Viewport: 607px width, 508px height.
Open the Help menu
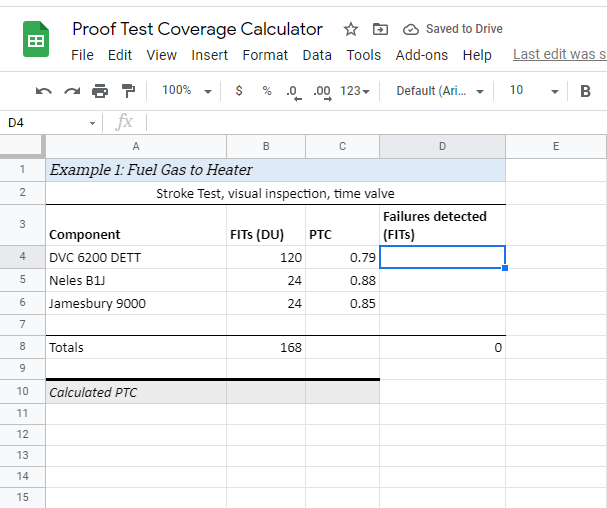477,55
